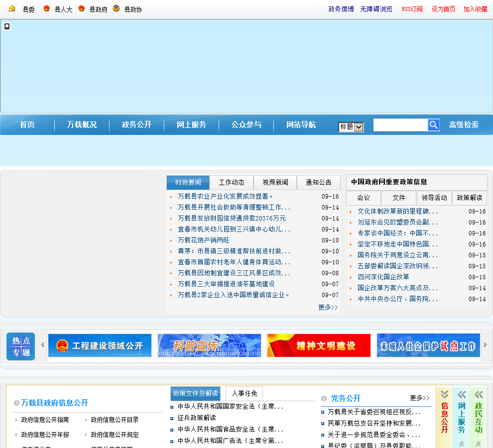
Task: Open the 县委 link
Action: [28, 9]
